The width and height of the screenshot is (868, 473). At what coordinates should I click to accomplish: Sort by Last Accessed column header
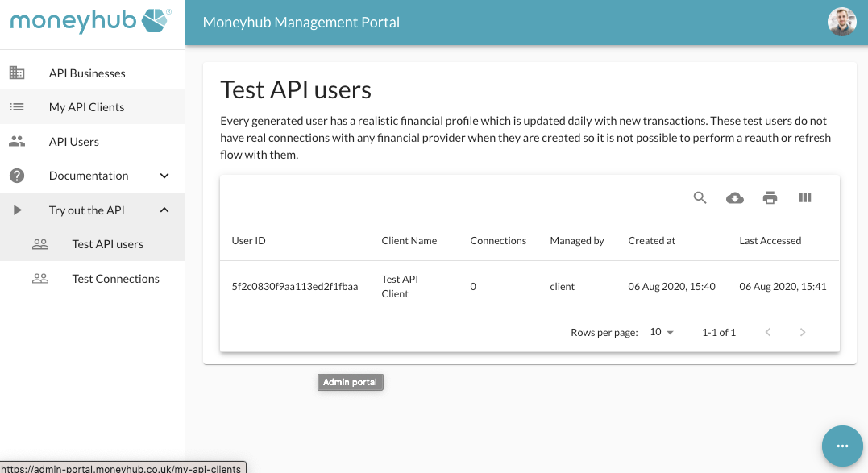770,241
